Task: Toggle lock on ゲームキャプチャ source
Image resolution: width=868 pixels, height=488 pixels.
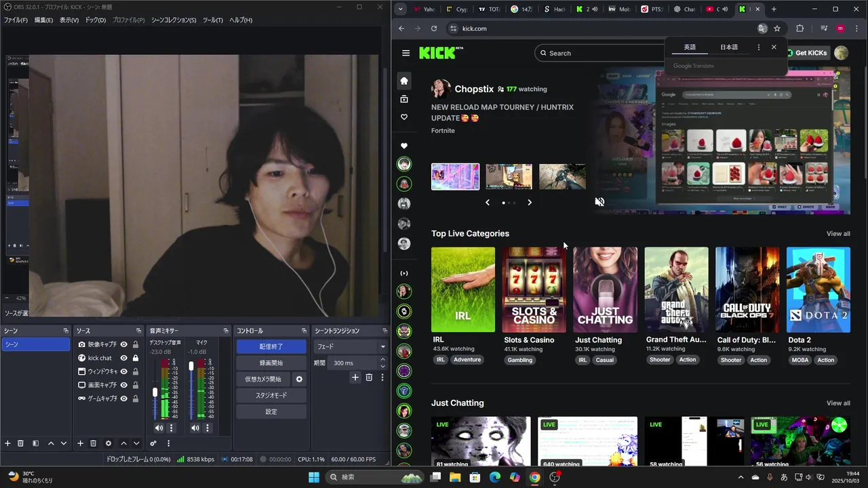Action: (x=136, y=399)
